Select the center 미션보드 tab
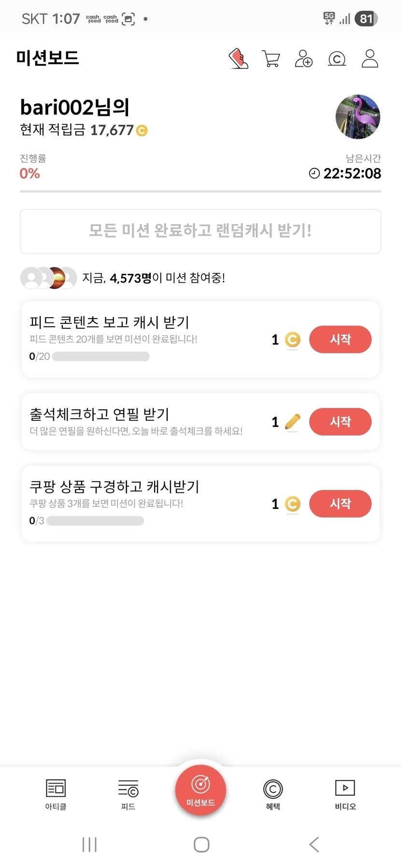Viewport: 401px width, 868px height. tap(200, 790)
